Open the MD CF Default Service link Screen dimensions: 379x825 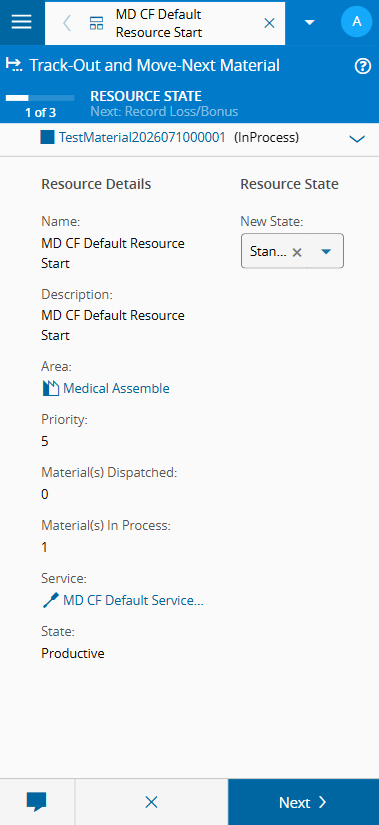pos(133,600)
